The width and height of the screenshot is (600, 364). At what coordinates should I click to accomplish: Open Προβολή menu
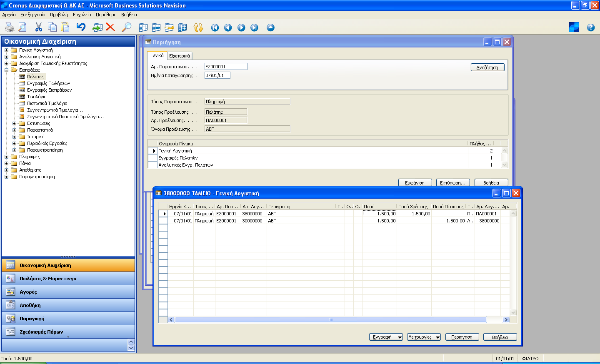(x=59, y=15)
